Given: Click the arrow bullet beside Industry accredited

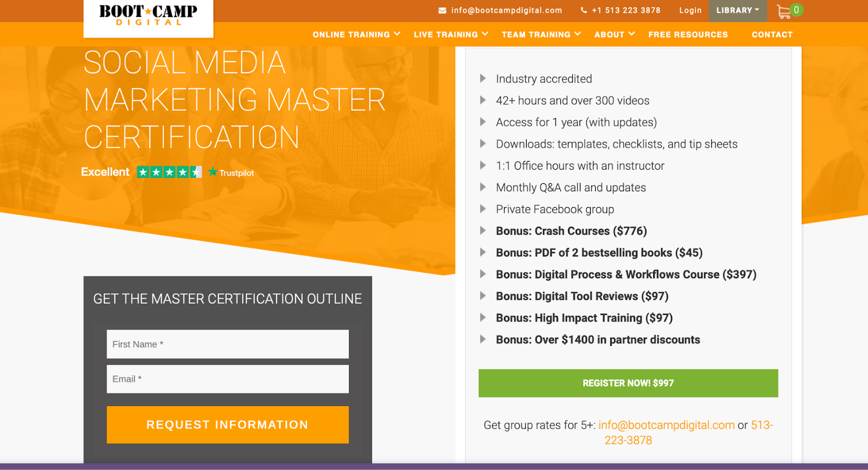Looking at the screenshot, I should tap(483, 79).
